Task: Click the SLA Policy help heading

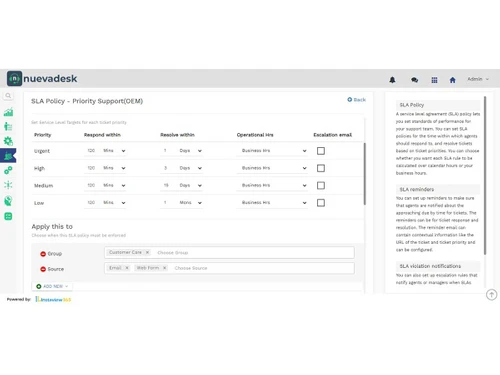Action: pyautogui.click(x=412, y=105)
